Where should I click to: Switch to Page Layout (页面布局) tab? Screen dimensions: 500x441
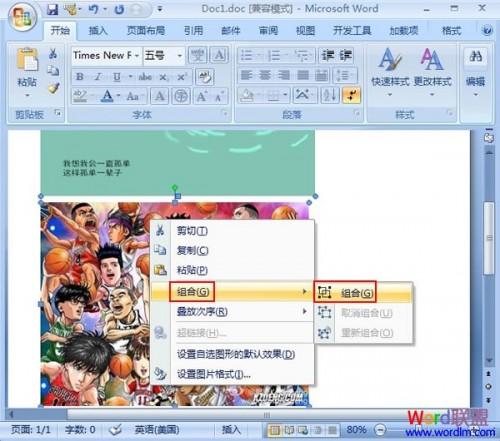tap(146, 31)
